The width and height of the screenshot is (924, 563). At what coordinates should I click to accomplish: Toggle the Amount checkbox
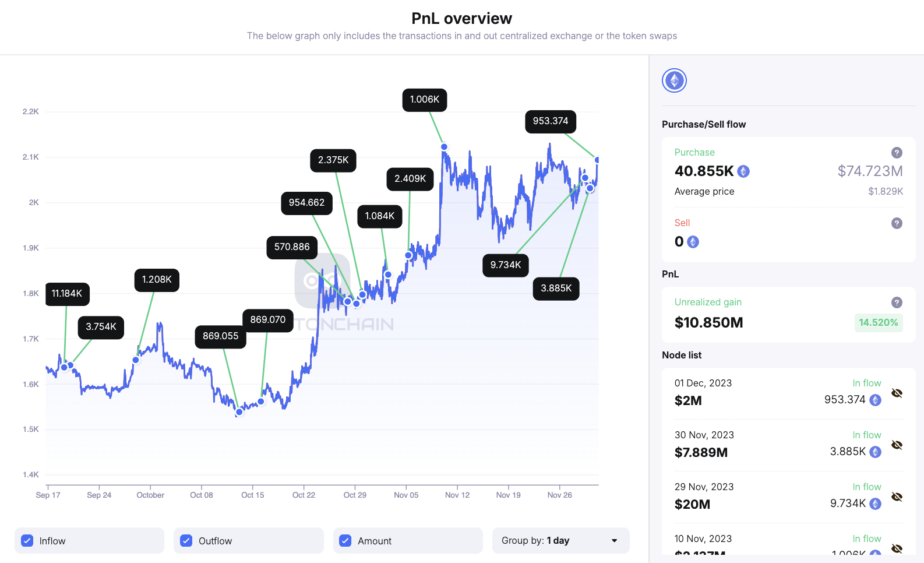[345, 541]
